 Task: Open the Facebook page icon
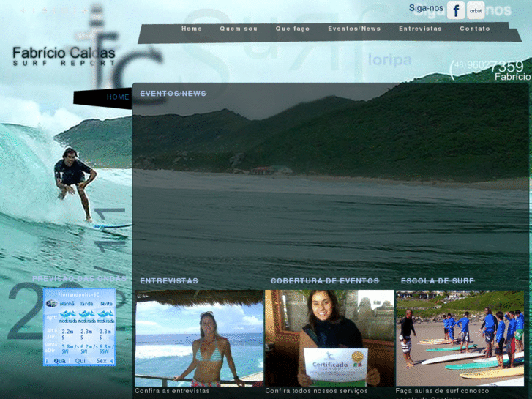[456, 10]
